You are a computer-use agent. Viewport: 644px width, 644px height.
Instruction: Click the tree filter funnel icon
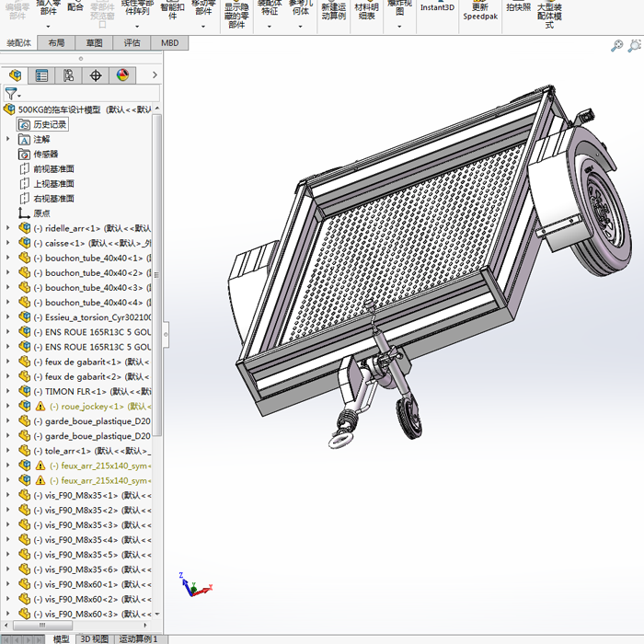(11, 94)
